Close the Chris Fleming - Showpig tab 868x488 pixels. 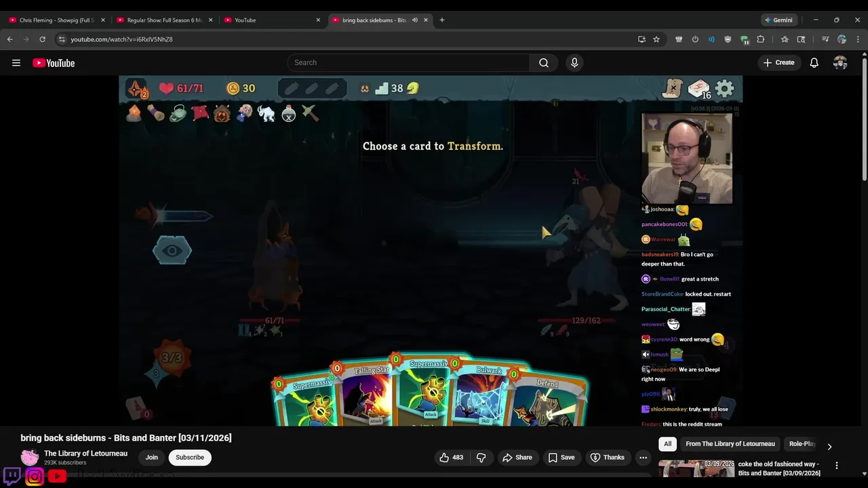point(103,20)
